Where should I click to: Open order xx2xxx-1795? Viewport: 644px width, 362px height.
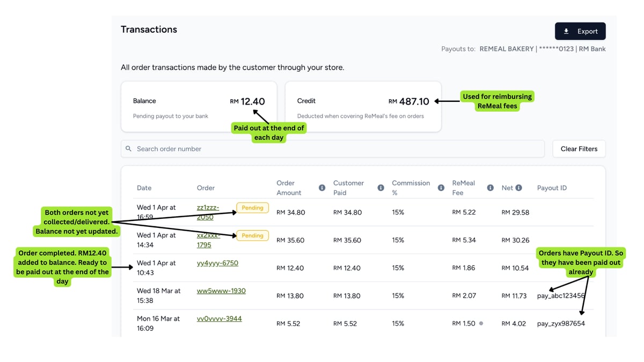click(x=208, y=240)
